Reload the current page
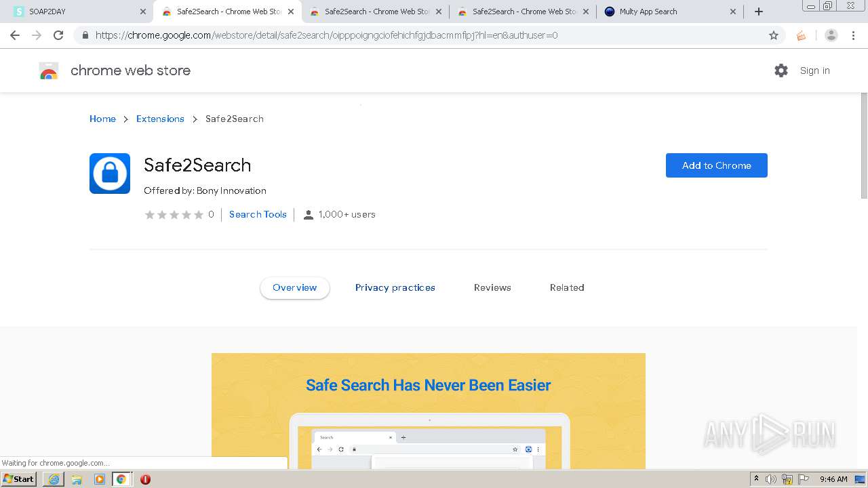Screen dimensions: 868x488 point(58,35)
